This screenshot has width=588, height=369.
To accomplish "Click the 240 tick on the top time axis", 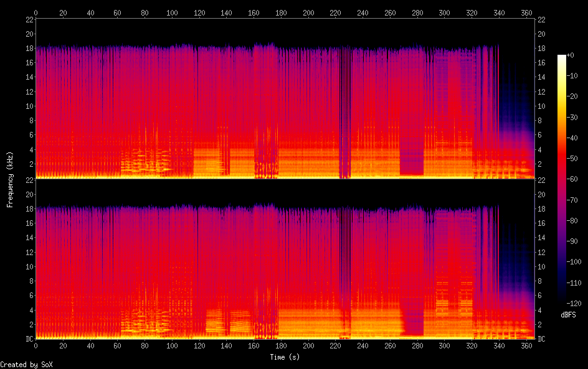I will tap(363, 12).
